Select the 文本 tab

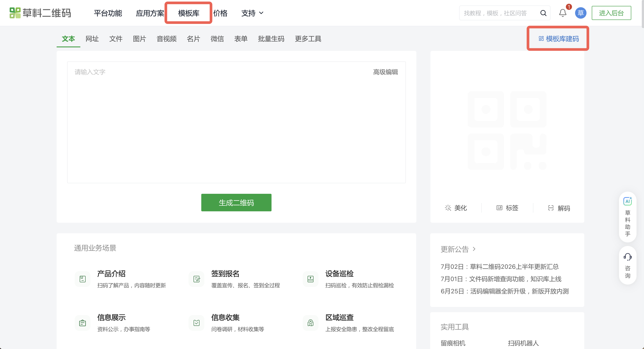tap(68, 39)
